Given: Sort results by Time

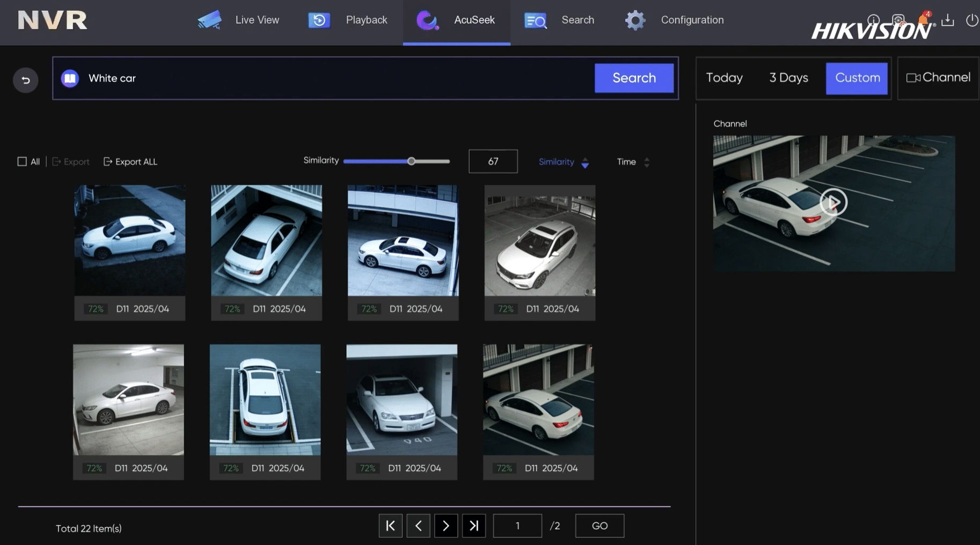Looking at the screenshot, I should pyautogui.click(x=633, y=162).
